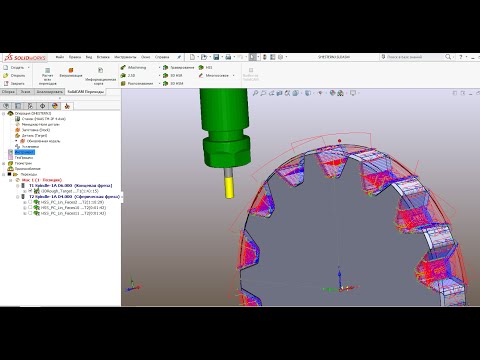Click the search magnifier icon

point(448,57)
